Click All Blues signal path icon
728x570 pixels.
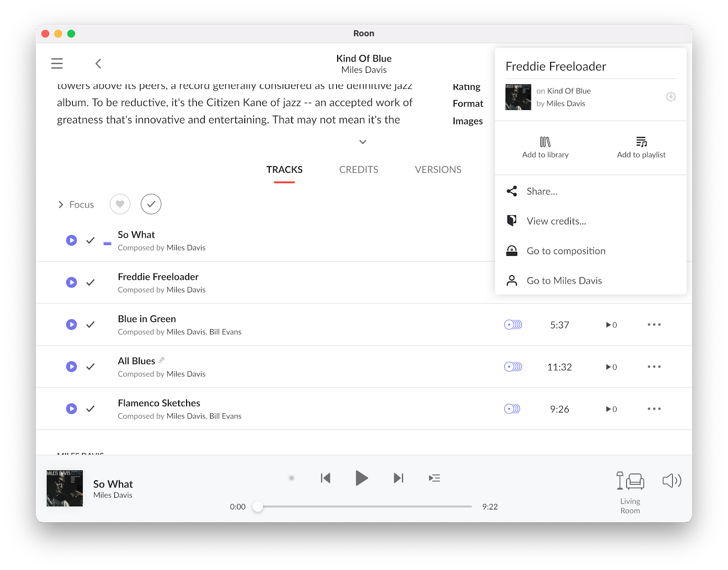click(x=513, y=366)
